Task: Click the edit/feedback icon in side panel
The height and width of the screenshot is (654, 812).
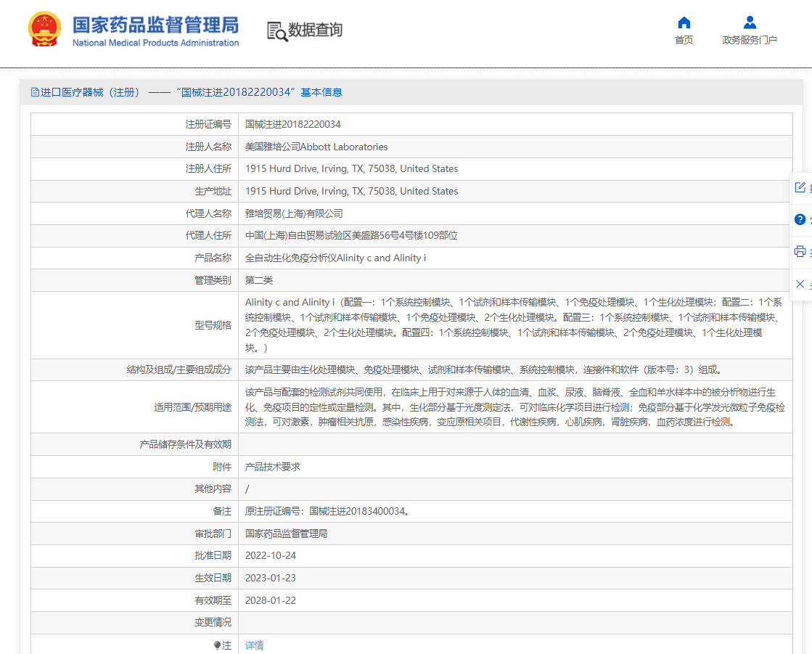Action: (x=800, y=187)
